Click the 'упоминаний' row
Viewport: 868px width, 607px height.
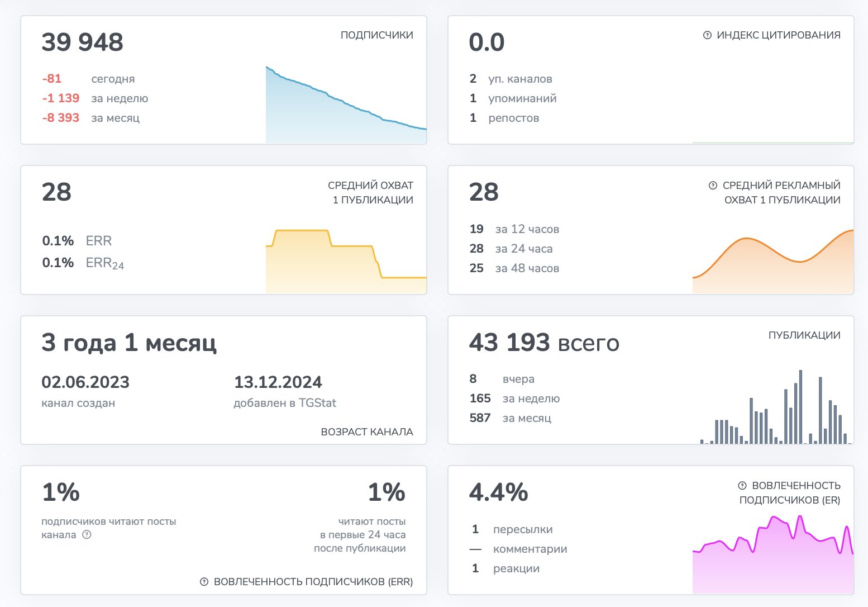click(x=513, y=98)
